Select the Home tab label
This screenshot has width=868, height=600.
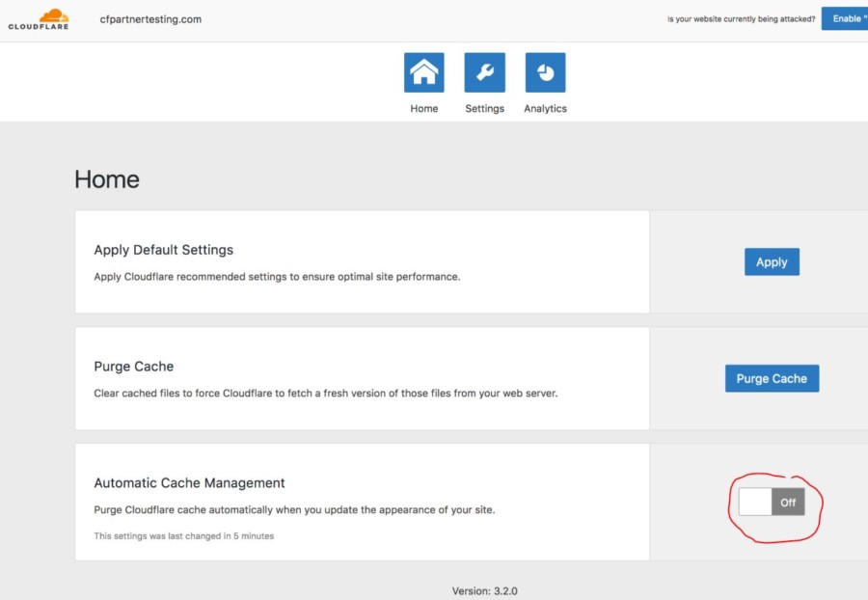click(x=424, y=108)
